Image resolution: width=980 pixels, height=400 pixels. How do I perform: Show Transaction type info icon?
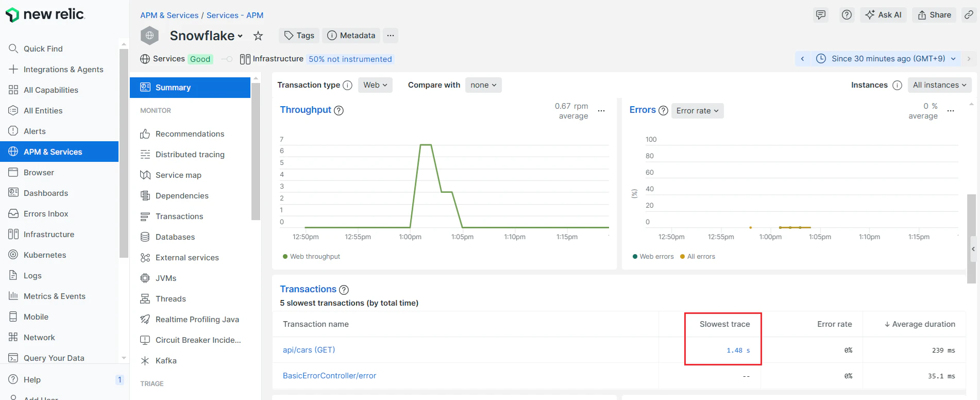[x=347, y=85]
